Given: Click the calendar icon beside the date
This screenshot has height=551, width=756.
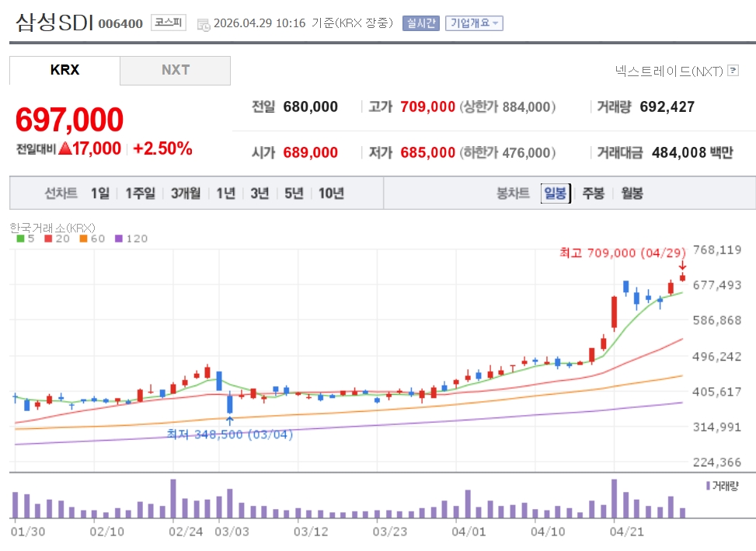Looking at the screenshot, I should (x=204, y=24).
